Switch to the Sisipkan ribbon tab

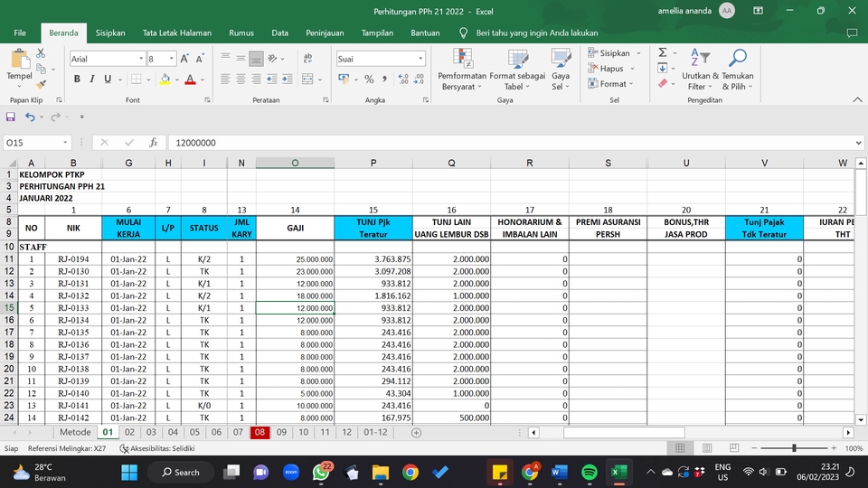tap(110, 33)
